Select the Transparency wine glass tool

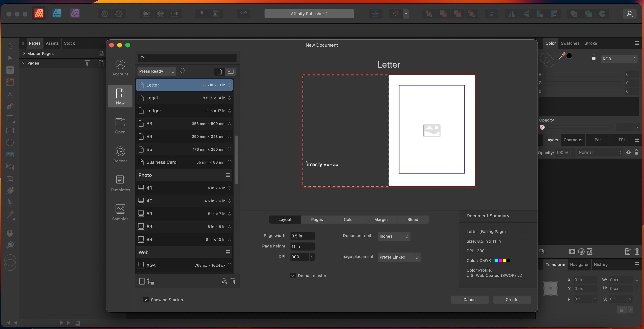tap(10, 203)
